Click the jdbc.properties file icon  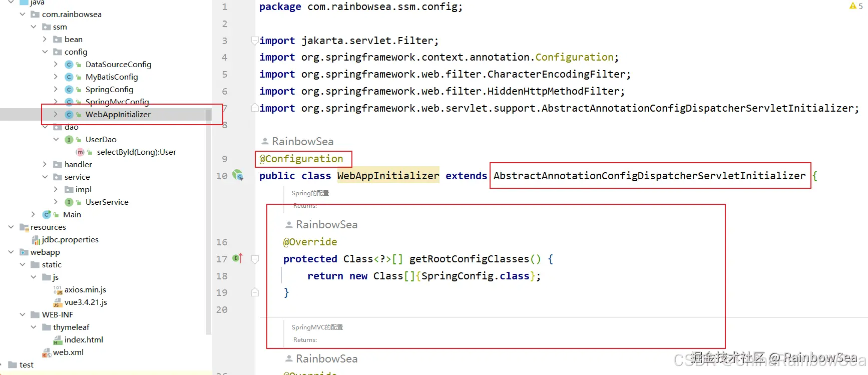tap(36, 240)
